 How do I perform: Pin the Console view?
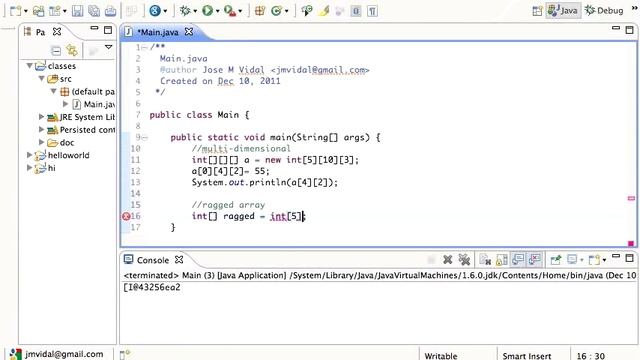556,260
